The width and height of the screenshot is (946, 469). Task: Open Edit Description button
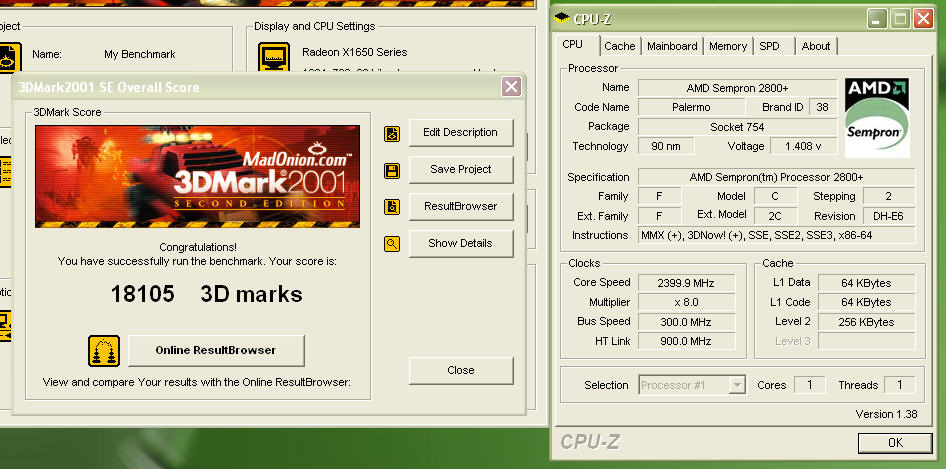(x=461, y=133)
